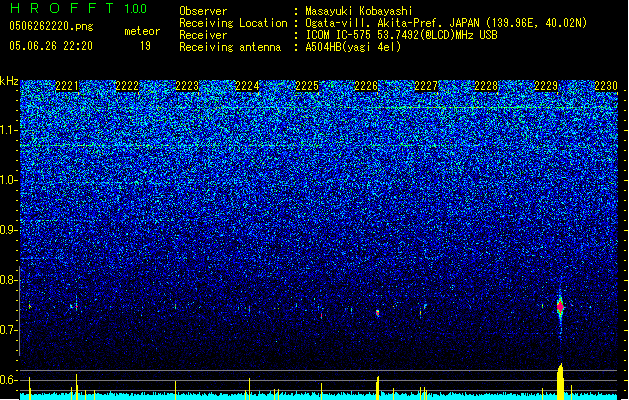Click the meteor label
This screenshot has width=629, height=400.
coord(142,31)
